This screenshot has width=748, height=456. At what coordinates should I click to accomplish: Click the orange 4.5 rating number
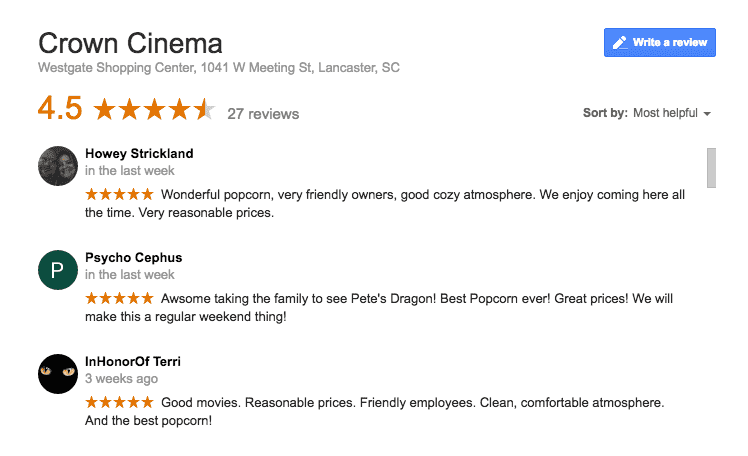click(x=60, y=108)
